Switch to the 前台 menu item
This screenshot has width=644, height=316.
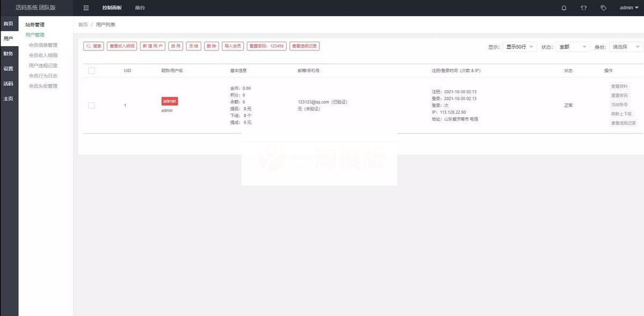(140, 8)
